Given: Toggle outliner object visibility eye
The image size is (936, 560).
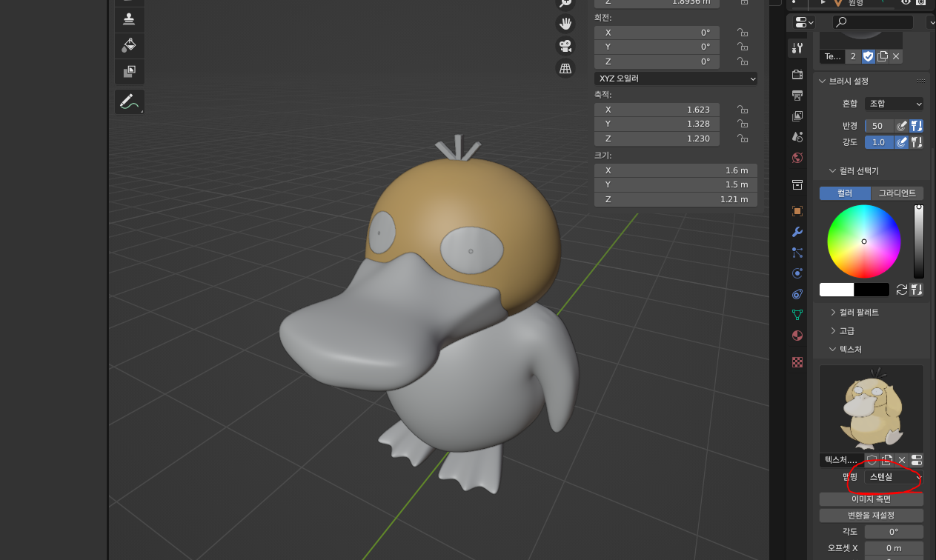Looking at the screenshot, I should click(x=906, y=3).
